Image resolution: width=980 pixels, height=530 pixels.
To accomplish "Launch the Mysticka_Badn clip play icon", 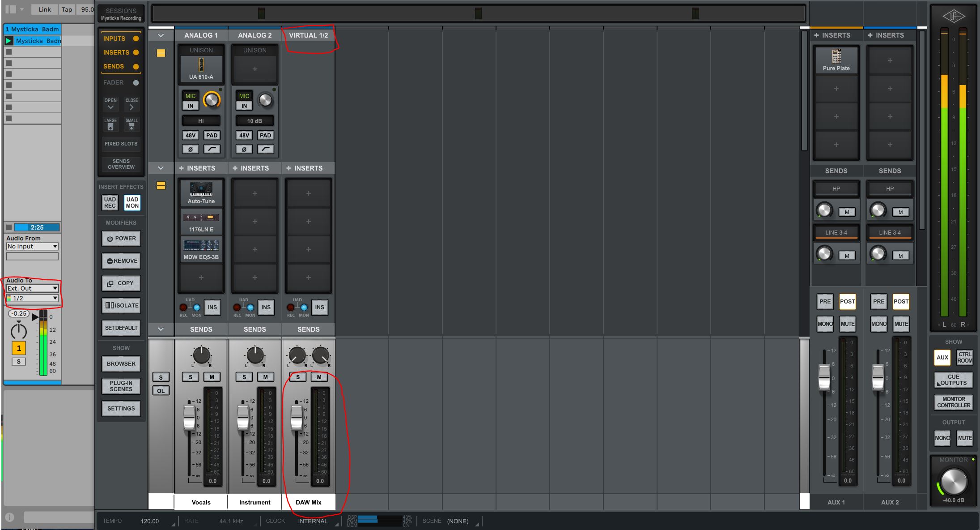I will (8, 41).
